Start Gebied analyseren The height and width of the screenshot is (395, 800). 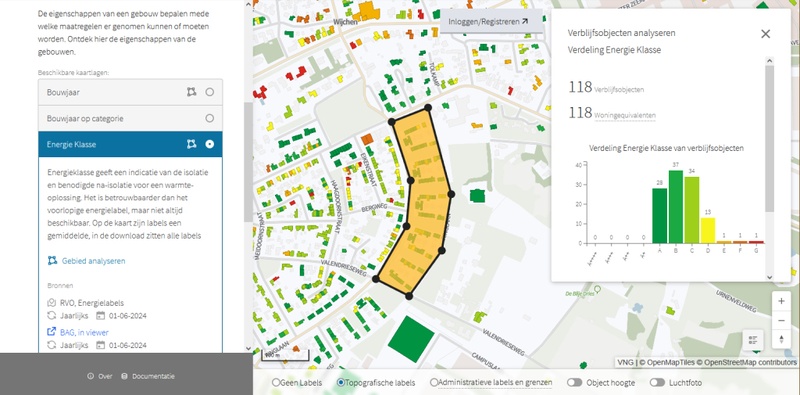[x=93, y=261]
